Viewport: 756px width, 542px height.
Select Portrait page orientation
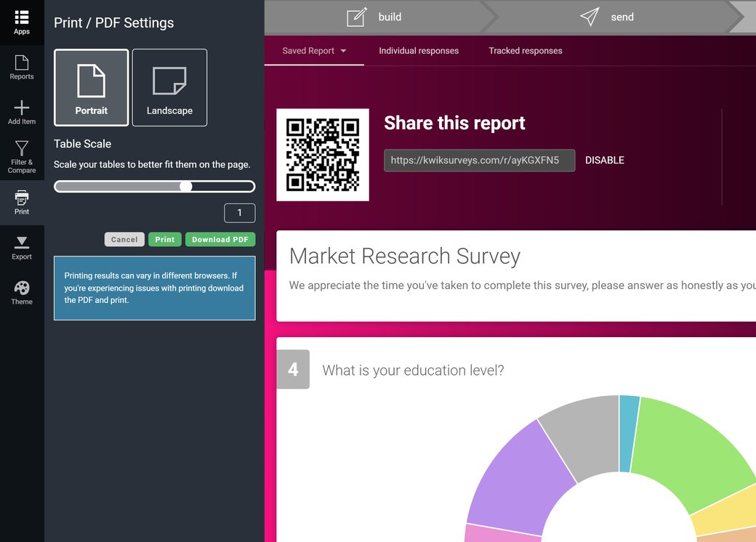[90, 87]
